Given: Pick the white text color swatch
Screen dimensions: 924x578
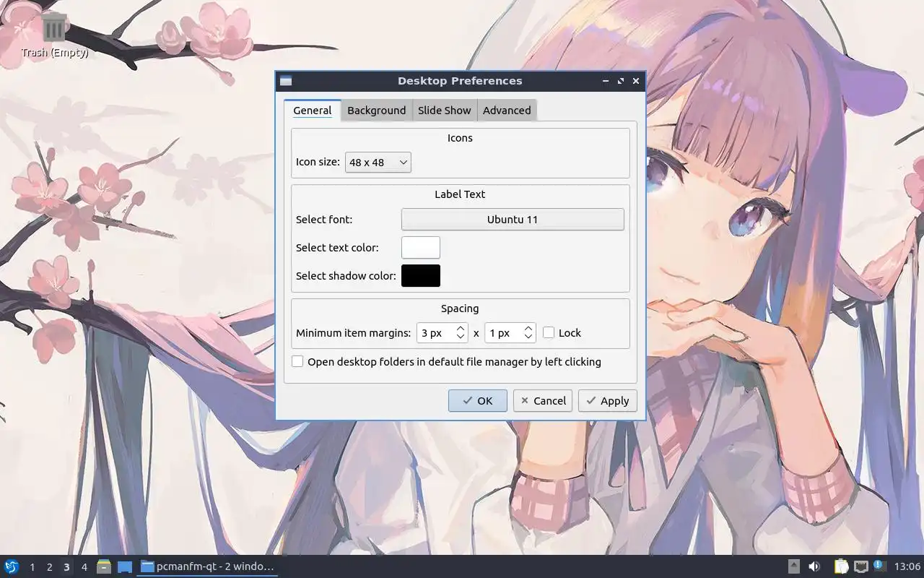Looking at the screenshot, I should point(421,248).
